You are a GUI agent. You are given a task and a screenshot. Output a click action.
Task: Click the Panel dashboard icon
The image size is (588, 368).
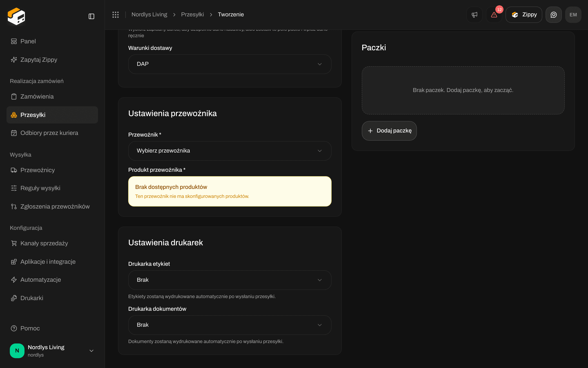point(14,41)
